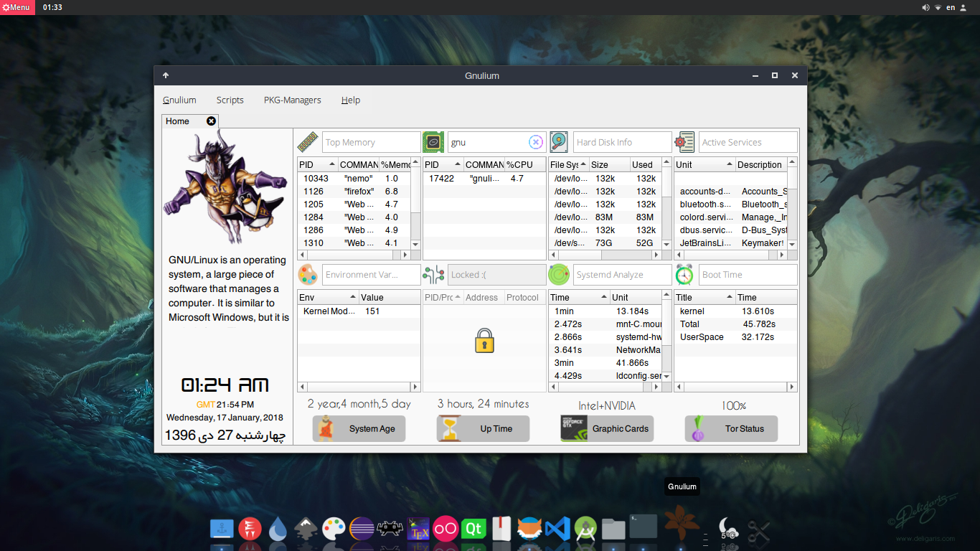980x551 pixels.
Task: Open Android Studio from the dock
Action: point(585,529)
